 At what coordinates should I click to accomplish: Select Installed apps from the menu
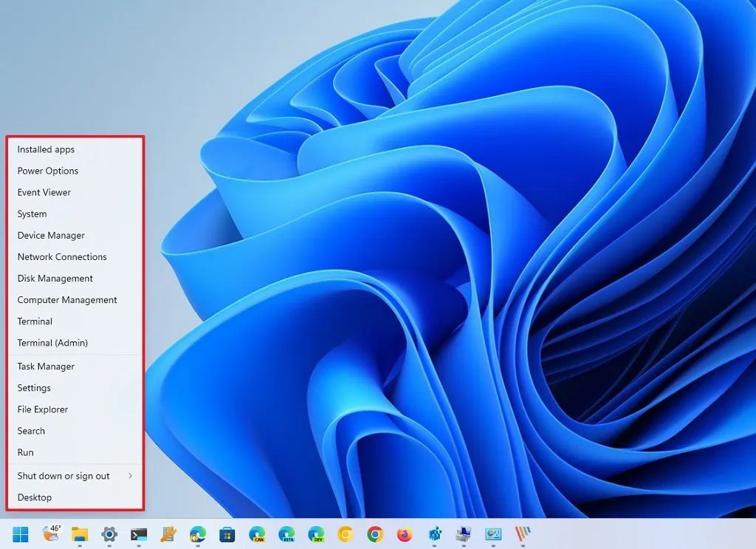46,149
